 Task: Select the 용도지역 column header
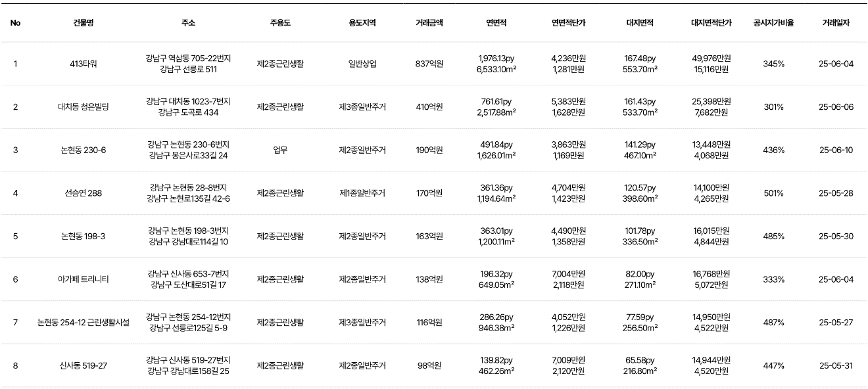(362, 22)
